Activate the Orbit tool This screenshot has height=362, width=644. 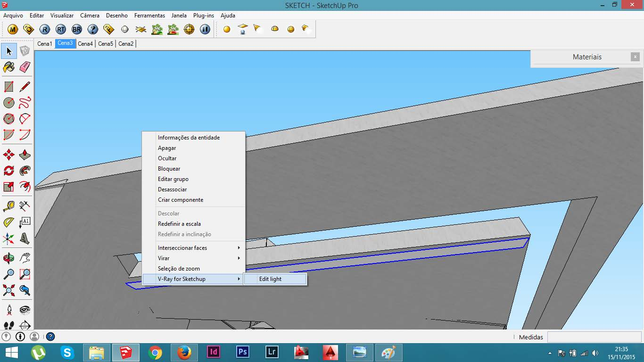pos(9,258)
